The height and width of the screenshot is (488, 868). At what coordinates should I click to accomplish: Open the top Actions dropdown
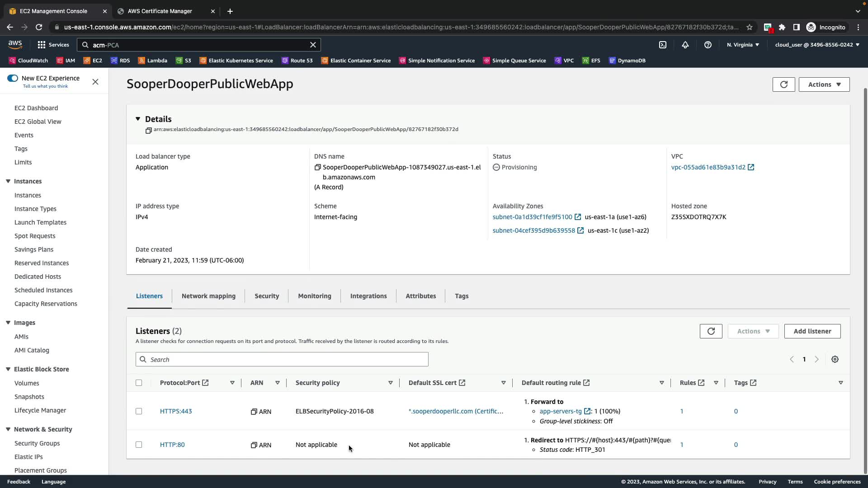[x=824, y=84]
